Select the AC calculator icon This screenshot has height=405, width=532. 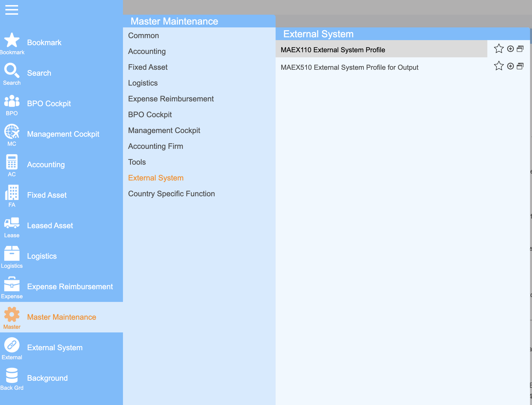(12, 162)
